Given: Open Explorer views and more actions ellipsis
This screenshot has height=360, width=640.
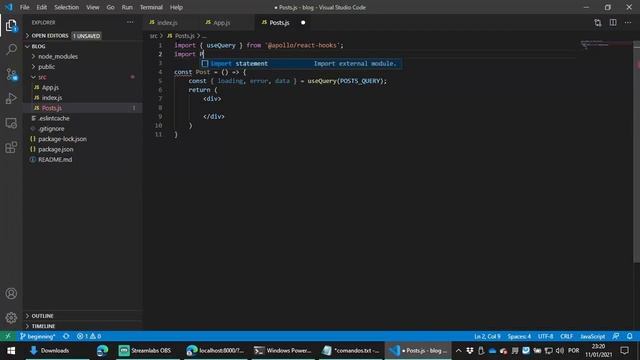Looking at the screenshot, I should 130,22.
